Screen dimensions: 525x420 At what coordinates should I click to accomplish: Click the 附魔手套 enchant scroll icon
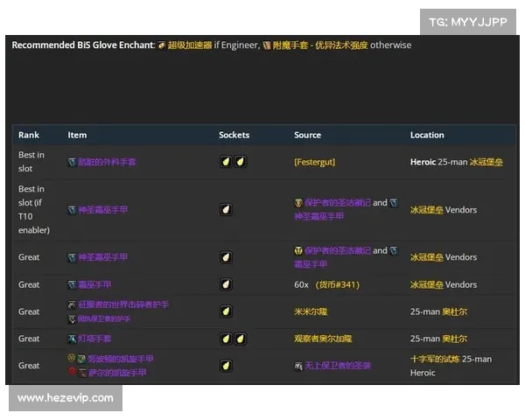(x=267, y=45)
